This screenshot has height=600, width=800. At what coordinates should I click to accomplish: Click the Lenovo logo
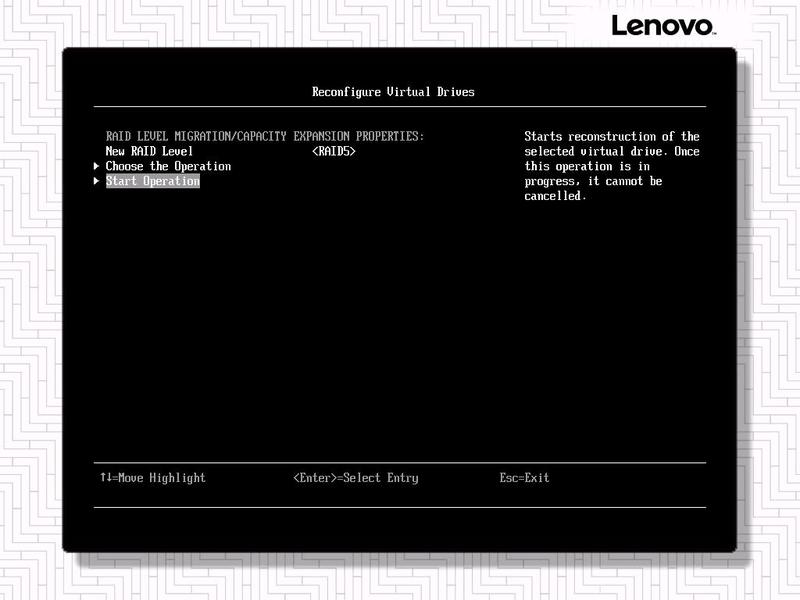(x=662, y=25)
